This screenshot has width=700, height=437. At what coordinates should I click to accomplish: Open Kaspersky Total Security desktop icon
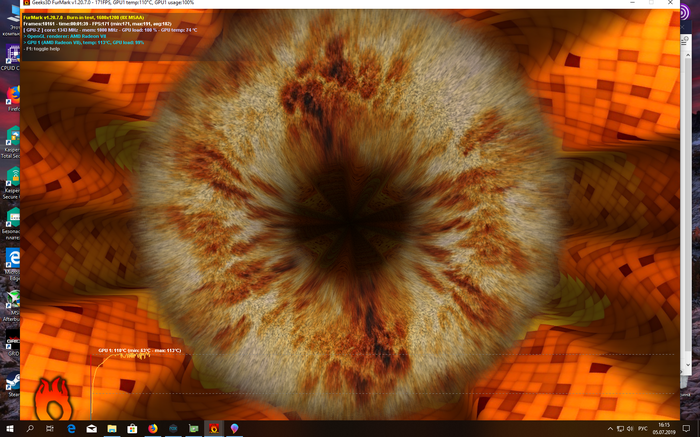tap(12, 142)
